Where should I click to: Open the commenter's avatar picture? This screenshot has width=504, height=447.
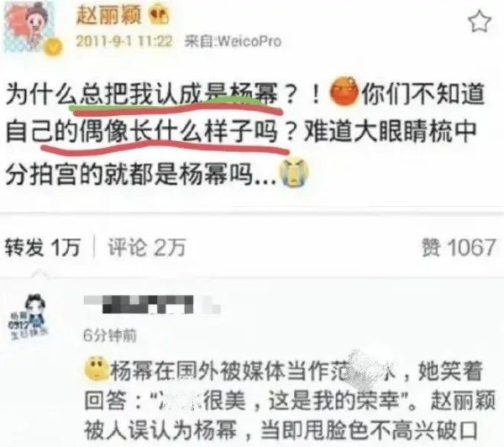(x=29, y=317)
